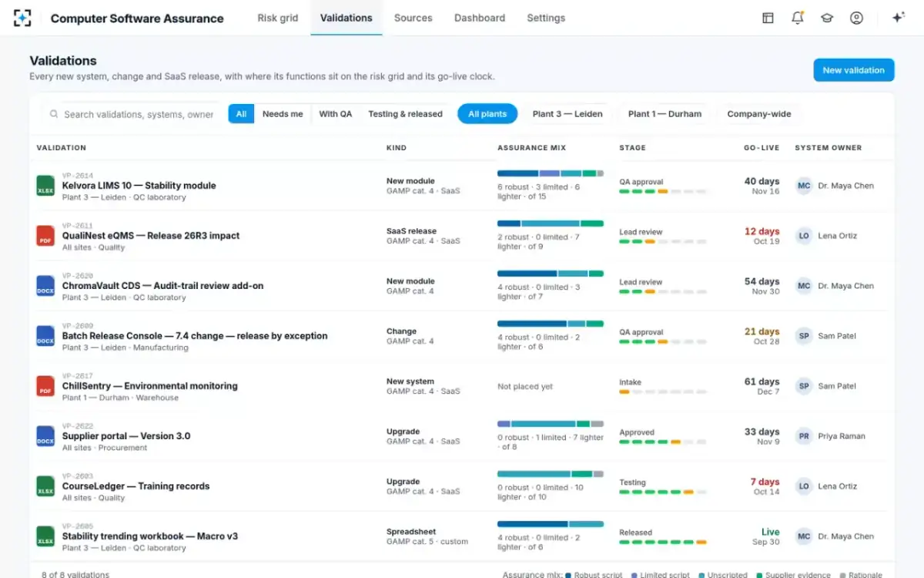Image resolution: width=924 pixels, height=578 pixels.
Task: Click the 'Not placed yet' text
Action: pyautogui.click(x=525, y=387)
